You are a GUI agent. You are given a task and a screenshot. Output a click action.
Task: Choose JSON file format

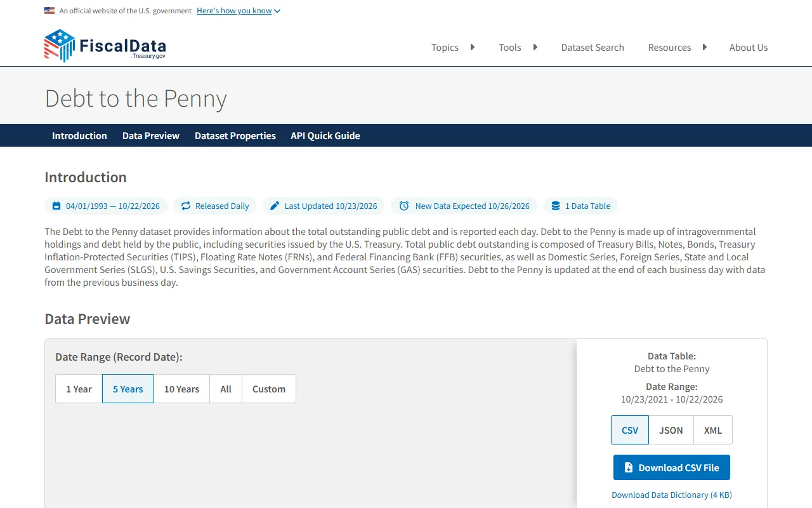(x=671, y=430)
